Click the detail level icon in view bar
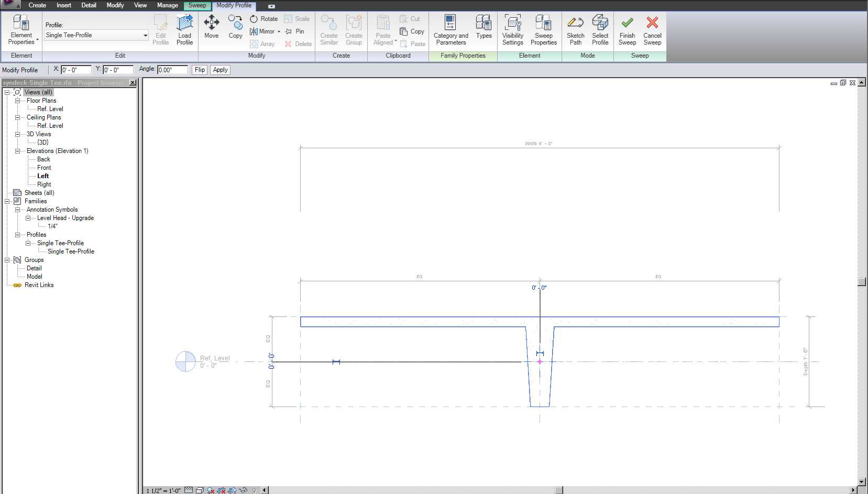 189,490
